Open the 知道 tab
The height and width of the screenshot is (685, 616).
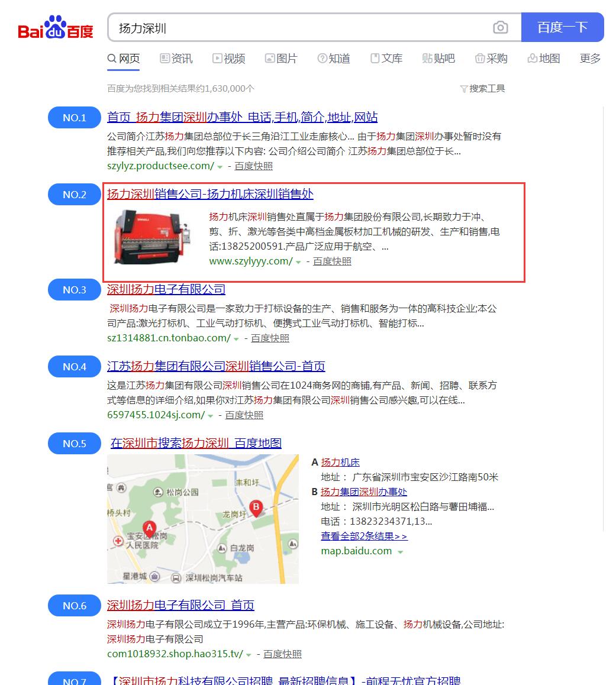pyautogui.click(x=334, y=59)
